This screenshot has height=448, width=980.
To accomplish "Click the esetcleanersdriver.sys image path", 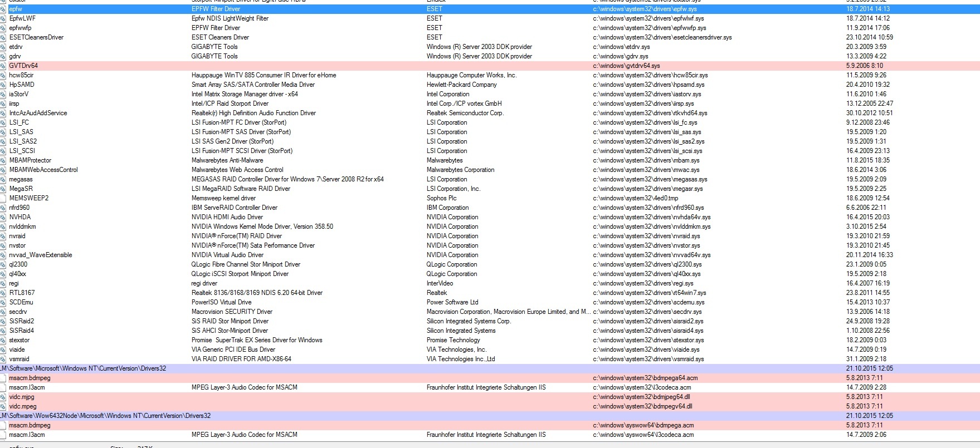I will tap(662, 37).
